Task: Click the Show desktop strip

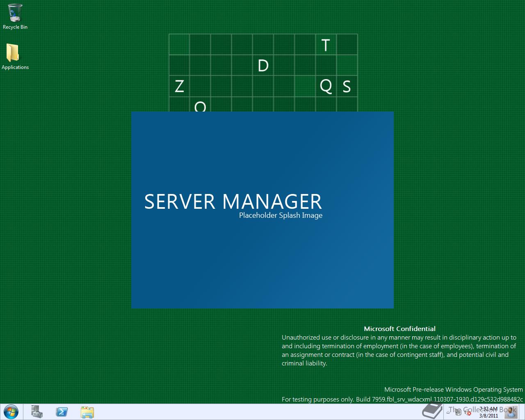Action: pos(522,412)
